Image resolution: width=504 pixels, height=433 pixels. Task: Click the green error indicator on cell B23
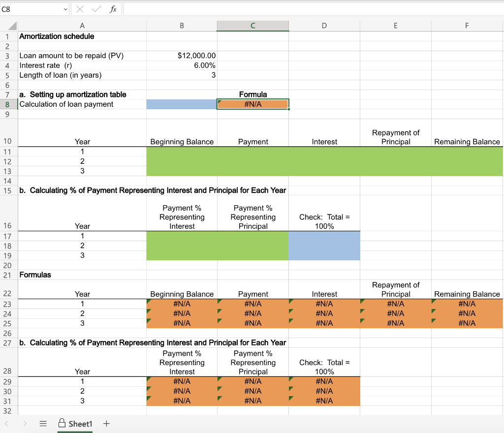pyautogui.click(x=149, y=301)
